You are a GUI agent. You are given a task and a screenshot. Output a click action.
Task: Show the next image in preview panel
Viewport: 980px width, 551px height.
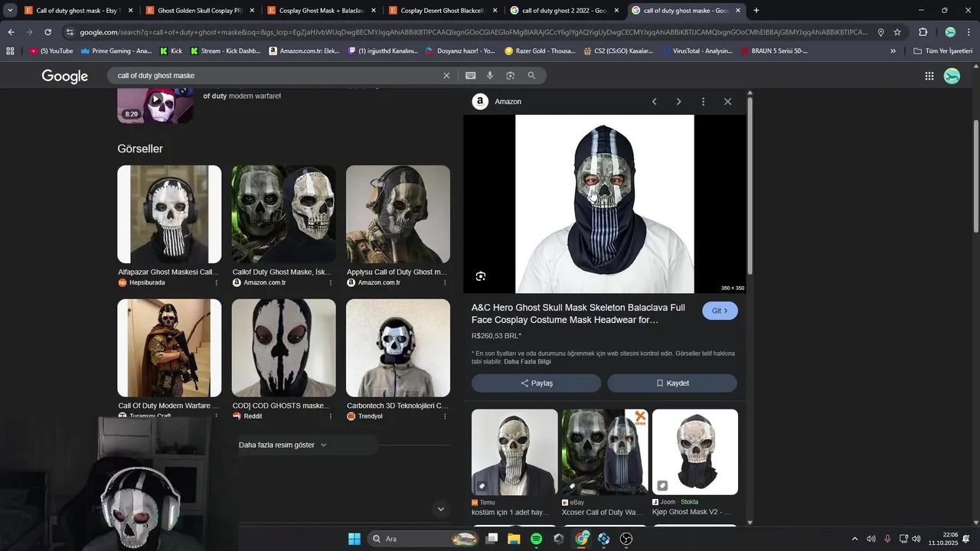[678, 101]
